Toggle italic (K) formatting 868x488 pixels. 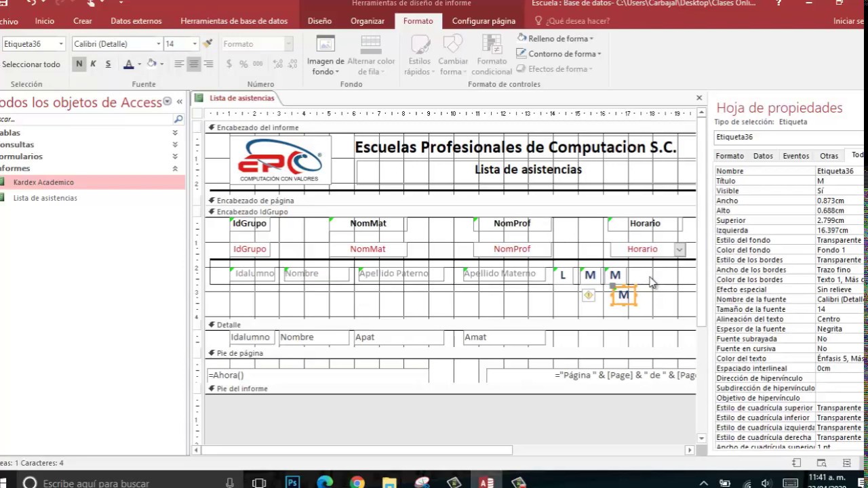click(x=93, y=64)
